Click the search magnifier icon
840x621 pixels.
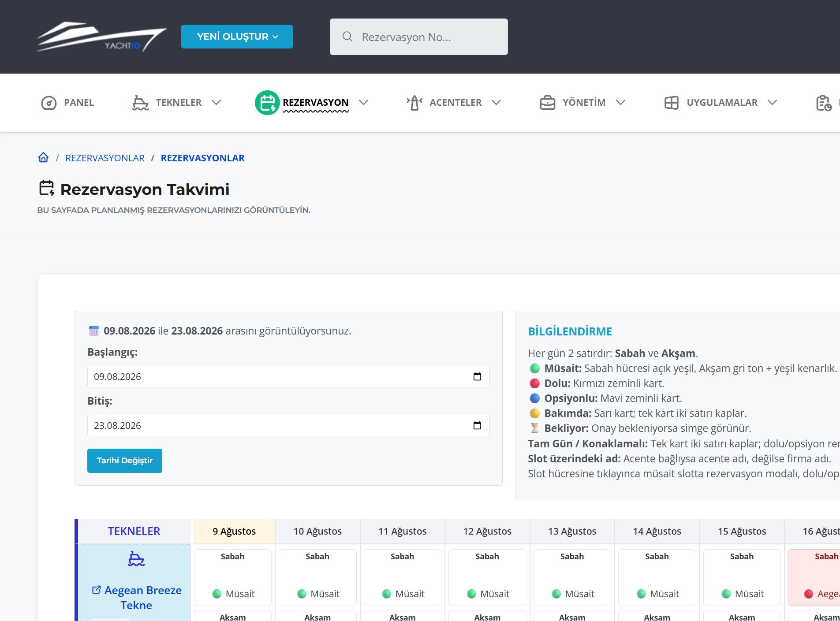pos(347,37)
